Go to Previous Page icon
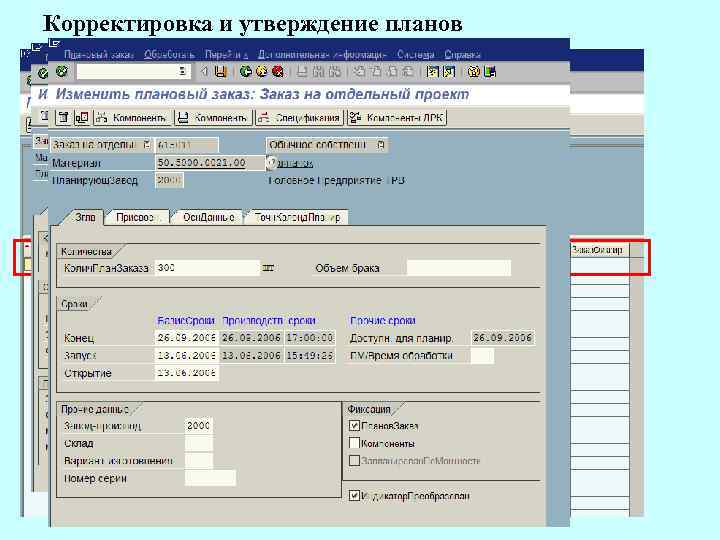This screenshot has width=720, height=540. 376,72
